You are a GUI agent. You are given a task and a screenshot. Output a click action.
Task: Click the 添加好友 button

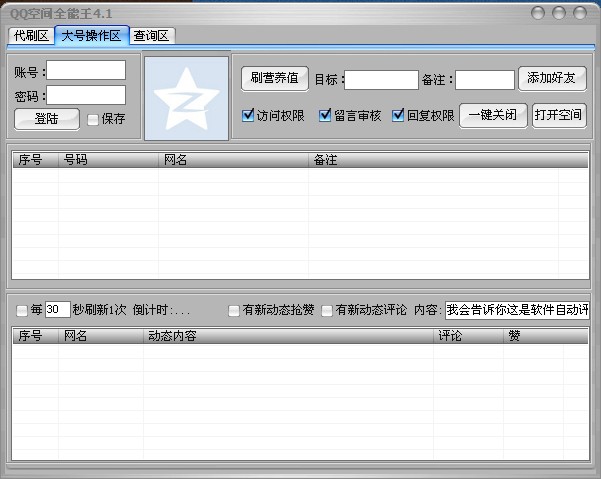point(552,79)
